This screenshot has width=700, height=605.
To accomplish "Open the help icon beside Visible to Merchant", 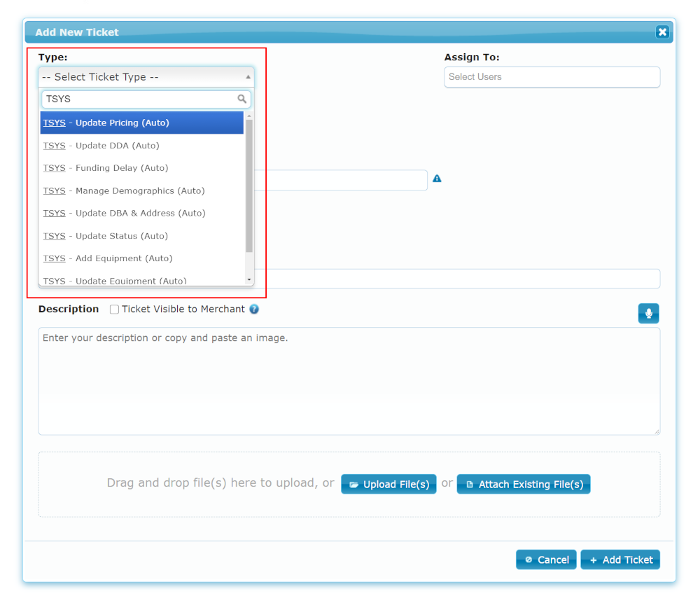I will pyautogui.click(x=254, y=309).
